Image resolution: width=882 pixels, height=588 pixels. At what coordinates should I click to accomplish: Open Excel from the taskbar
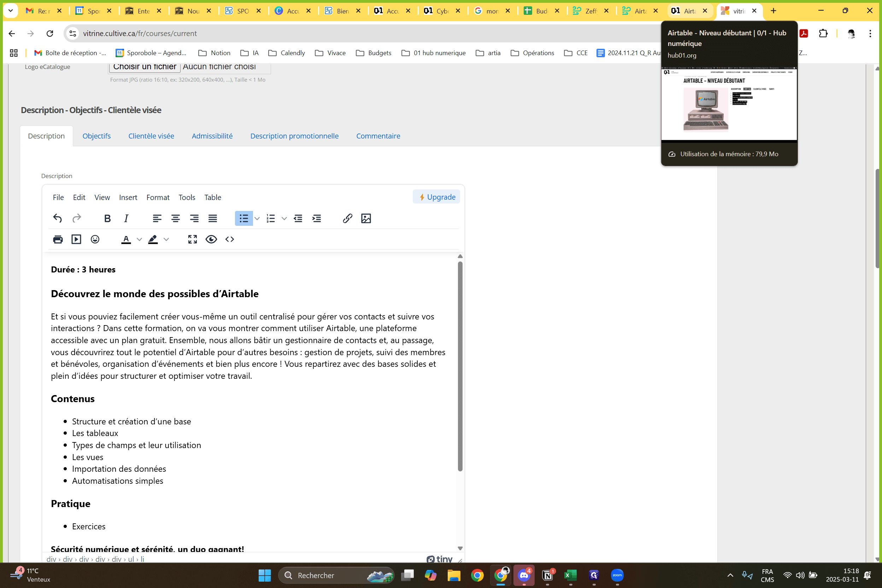tap(571, 575)
